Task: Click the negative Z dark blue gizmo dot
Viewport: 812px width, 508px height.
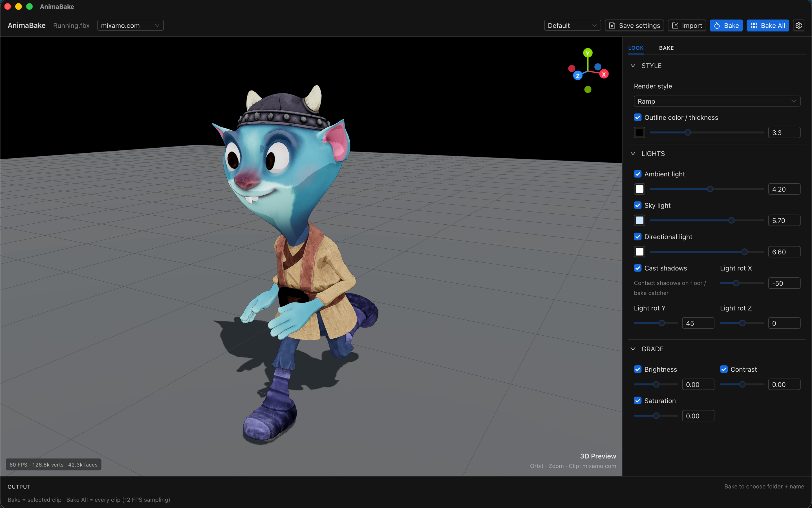Action: [598, 67]
